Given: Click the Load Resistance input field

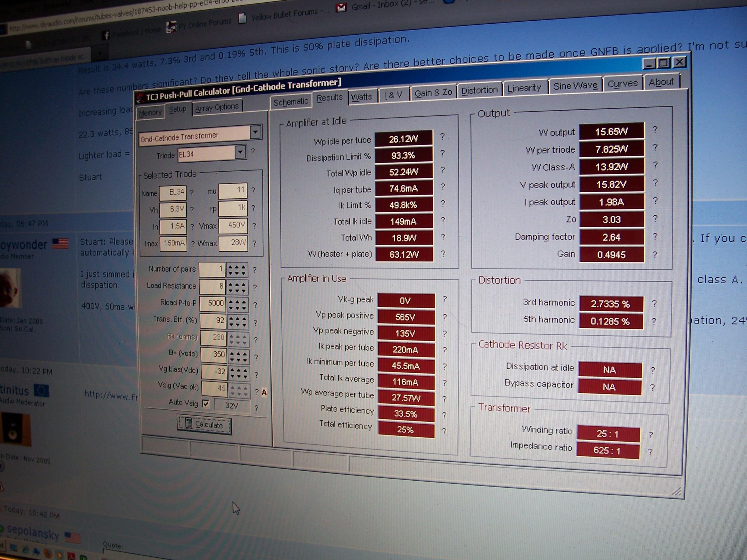Looking at the screenshot, I should (x=213, y=287).
